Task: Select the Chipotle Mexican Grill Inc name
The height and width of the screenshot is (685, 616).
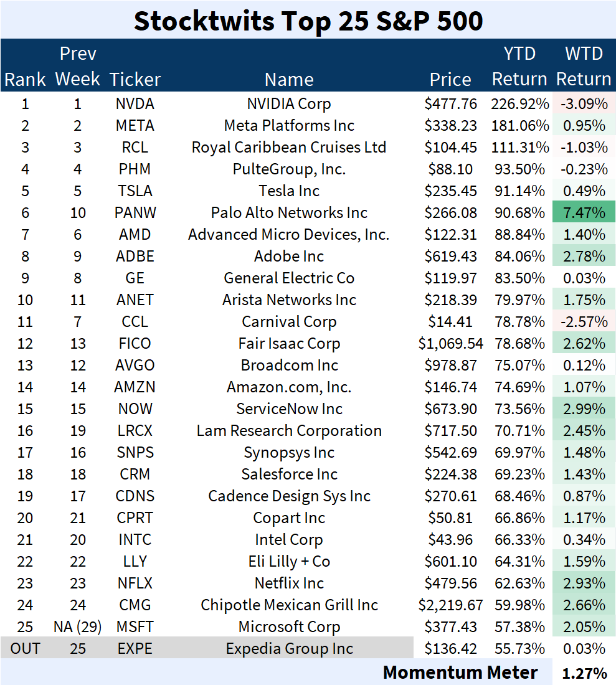Action: [x=289, y=605]
